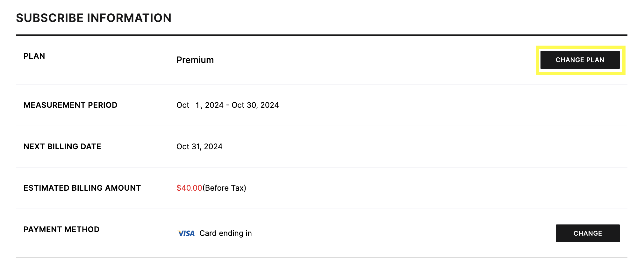Click the 'Card ending in' text
The image size is (644, 271).
tap(225, 233)
